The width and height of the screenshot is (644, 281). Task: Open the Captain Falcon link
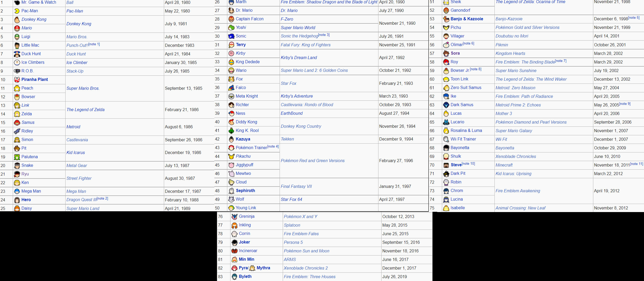point(249,19)
